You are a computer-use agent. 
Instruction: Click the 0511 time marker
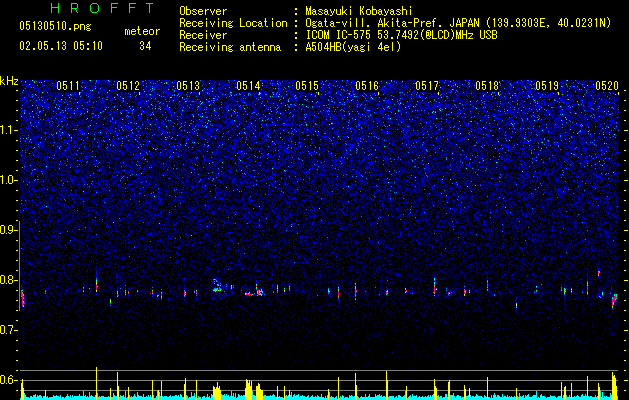pyautogui.click(x=68, y=86)
